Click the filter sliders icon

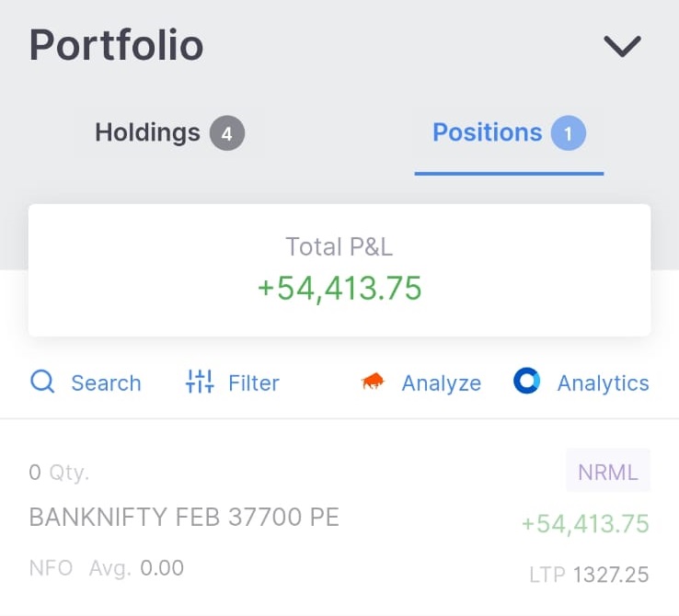(x=200, y=382)
